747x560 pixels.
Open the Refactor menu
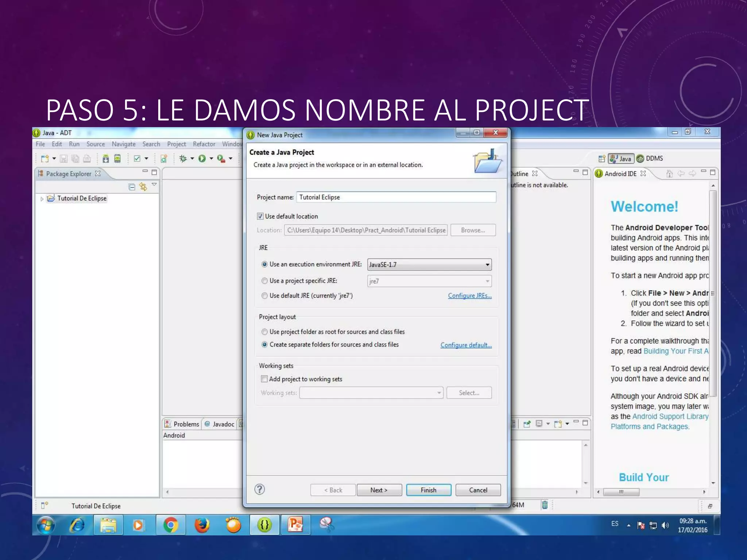tap(204, 144)
